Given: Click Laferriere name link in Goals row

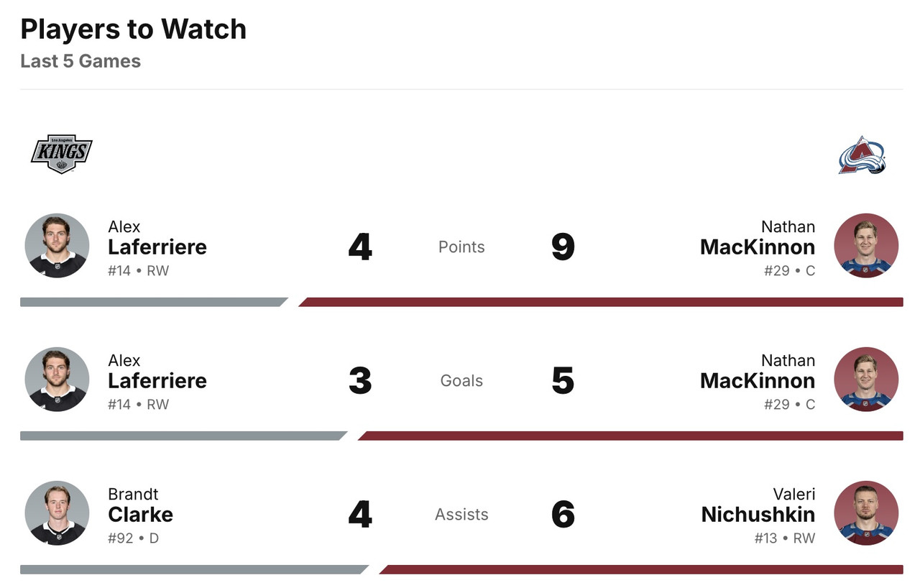Looking at the screenshot, I should click(157, 380).
